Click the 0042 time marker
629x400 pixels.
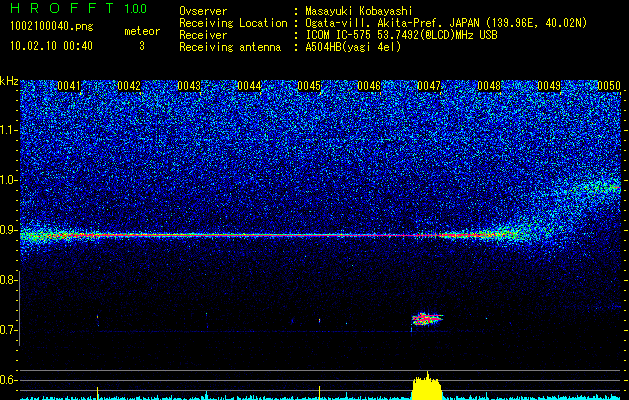(x=129, y=86)
